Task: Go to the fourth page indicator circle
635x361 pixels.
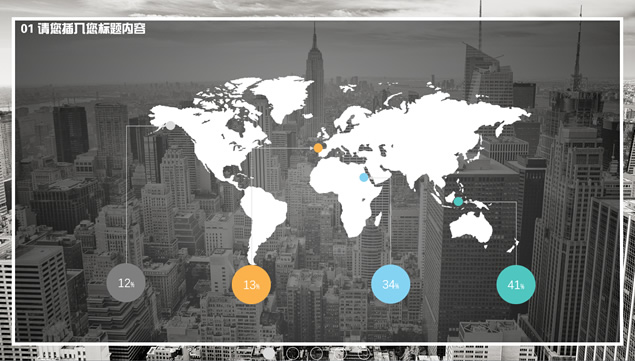Action: [340, 353]
